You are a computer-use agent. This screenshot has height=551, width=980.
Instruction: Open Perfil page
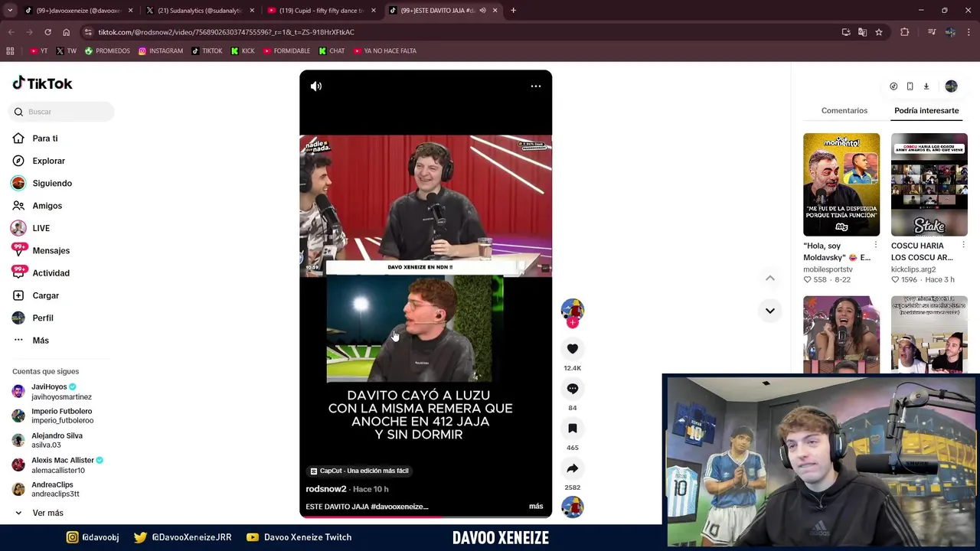coord(42,318)
